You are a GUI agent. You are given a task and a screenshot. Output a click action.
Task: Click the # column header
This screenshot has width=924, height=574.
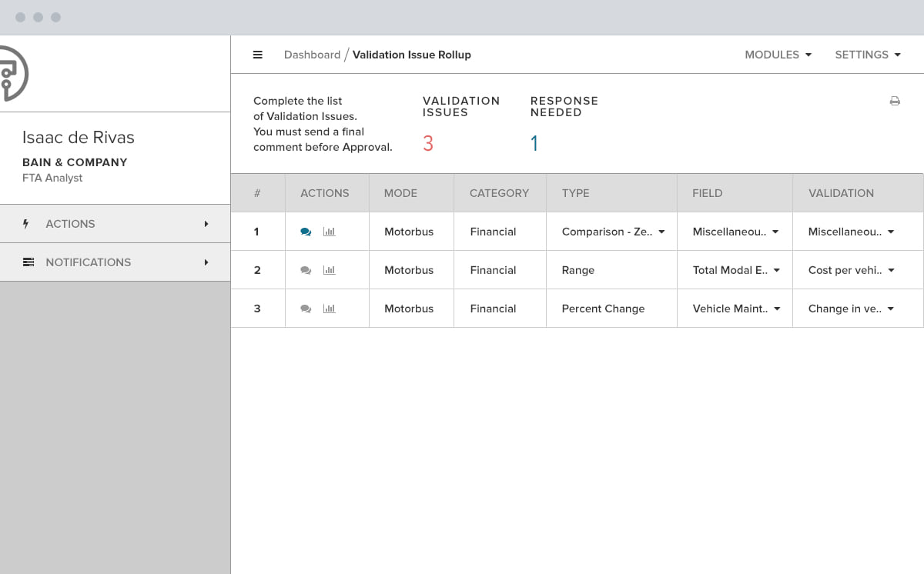coord(257,193)
